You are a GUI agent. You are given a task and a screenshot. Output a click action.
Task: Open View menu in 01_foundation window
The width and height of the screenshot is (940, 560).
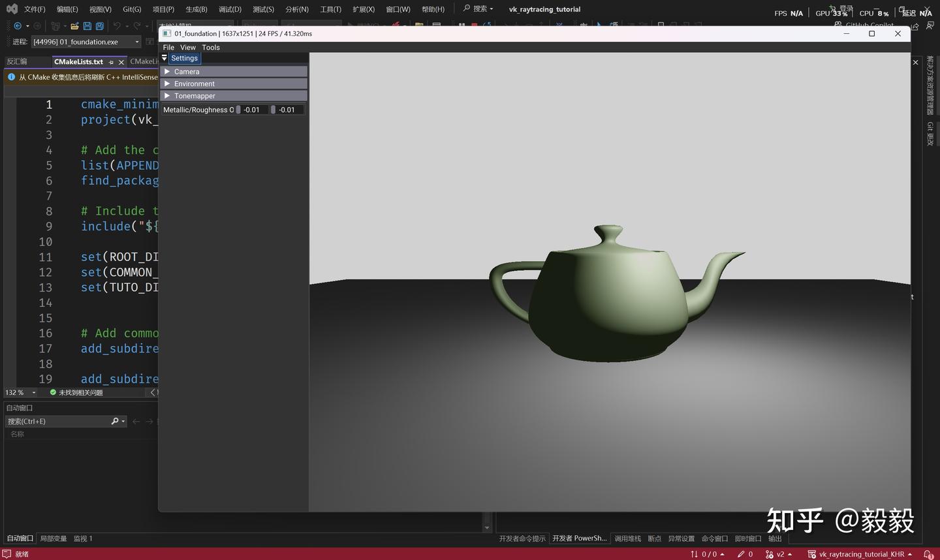[188, 48]
